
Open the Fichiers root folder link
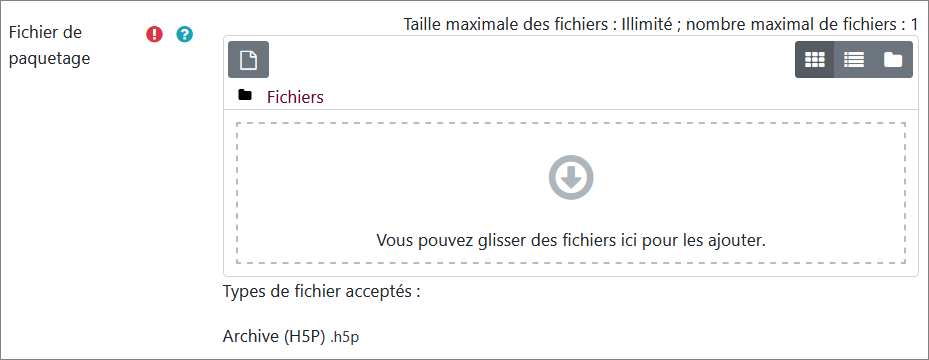(295, 97)
